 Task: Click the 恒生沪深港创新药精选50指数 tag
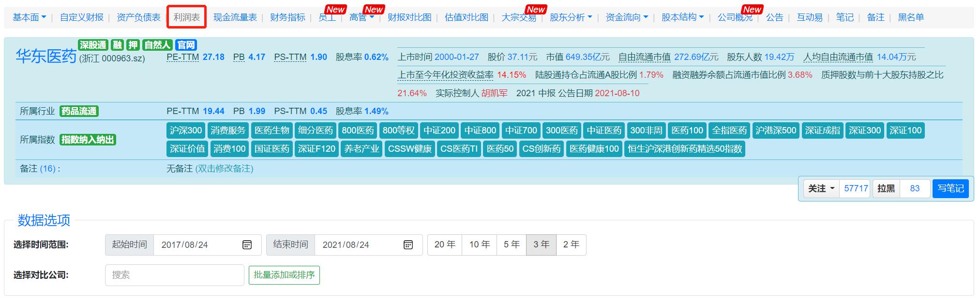tap(685, 149)
